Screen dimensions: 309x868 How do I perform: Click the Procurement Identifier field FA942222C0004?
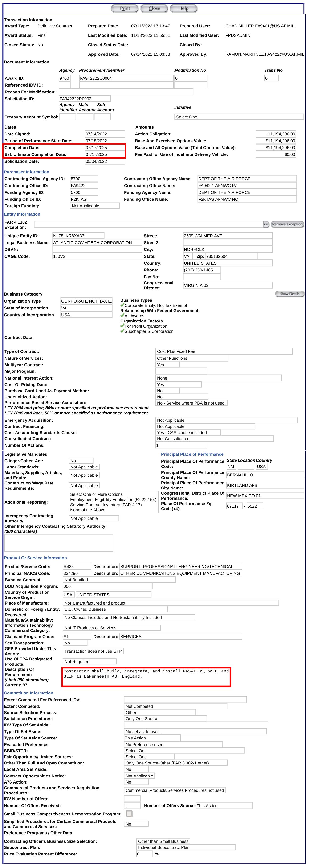(126, 78)
